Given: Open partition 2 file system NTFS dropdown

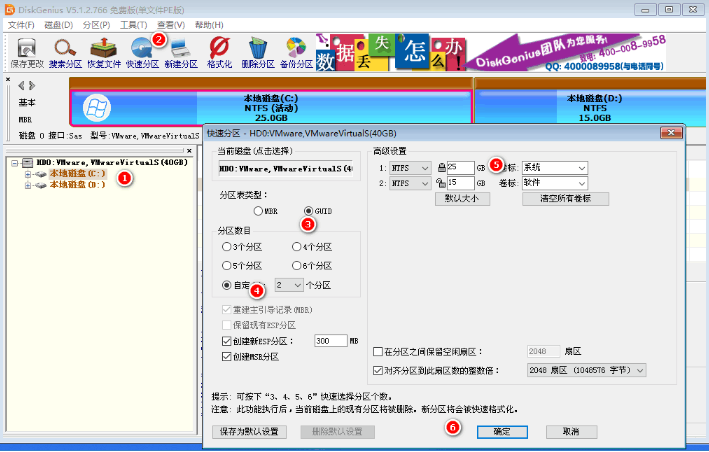Looking at the screenshot, I should (x=410, y=183).
